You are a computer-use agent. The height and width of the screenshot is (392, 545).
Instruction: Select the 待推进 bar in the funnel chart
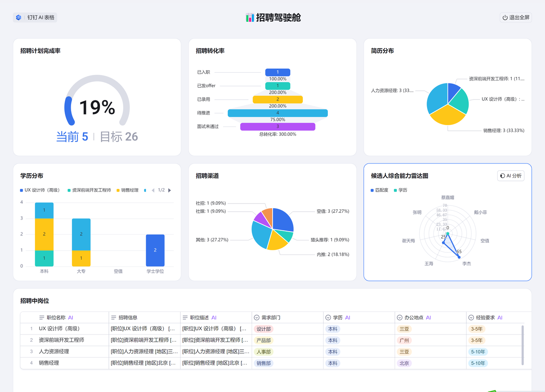(278, 113)
